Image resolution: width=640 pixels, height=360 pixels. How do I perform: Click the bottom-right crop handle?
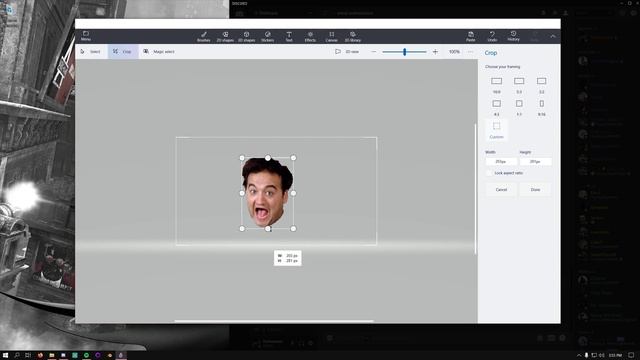[x=293, y=229]
